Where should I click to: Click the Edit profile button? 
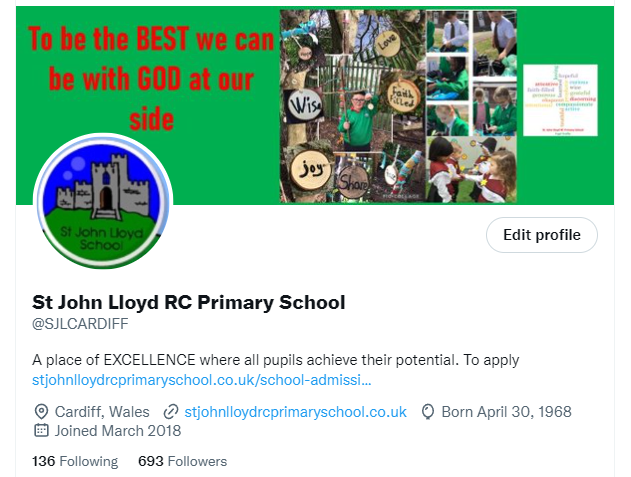542,235
